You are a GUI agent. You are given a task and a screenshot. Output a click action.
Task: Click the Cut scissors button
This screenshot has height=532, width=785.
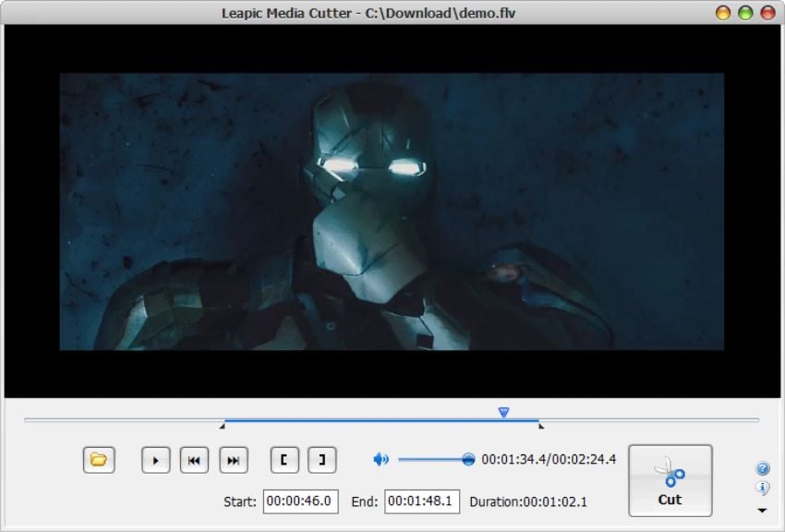[670, 480]
